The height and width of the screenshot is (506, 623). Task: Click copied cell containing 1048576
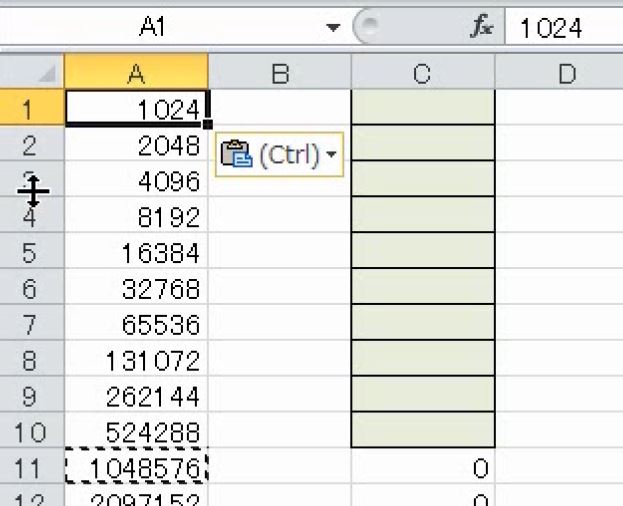(136, 465)
